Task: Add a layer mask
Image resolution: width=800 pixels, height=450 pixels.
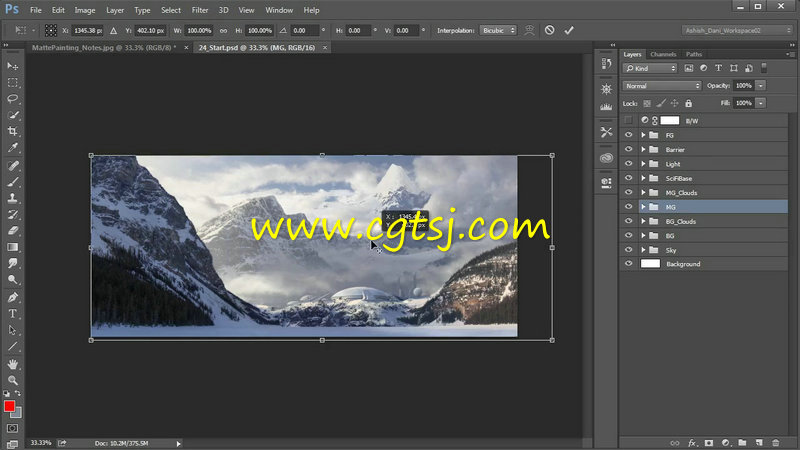Action: coord(709,443)
